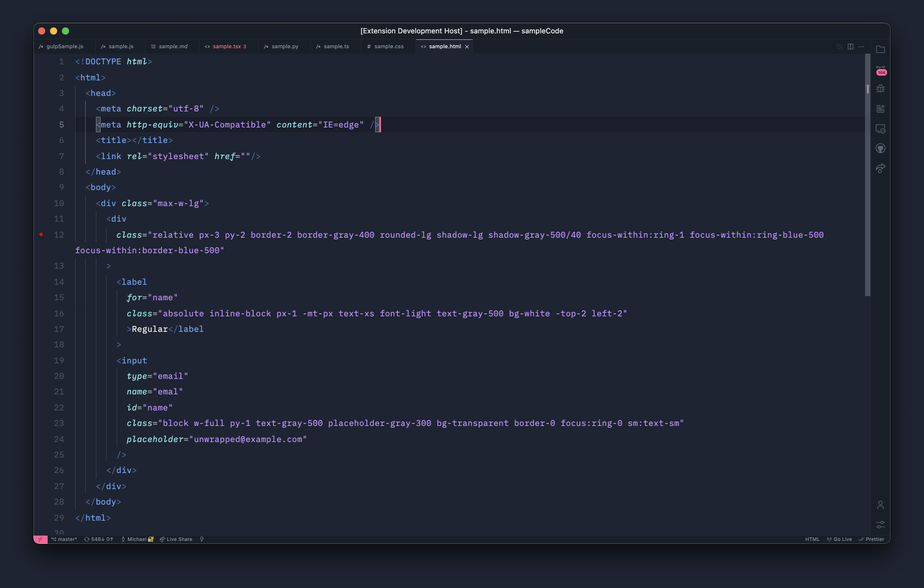
Task: Open the Run and Debug bug icon
Action: click(x=881, y=89)
